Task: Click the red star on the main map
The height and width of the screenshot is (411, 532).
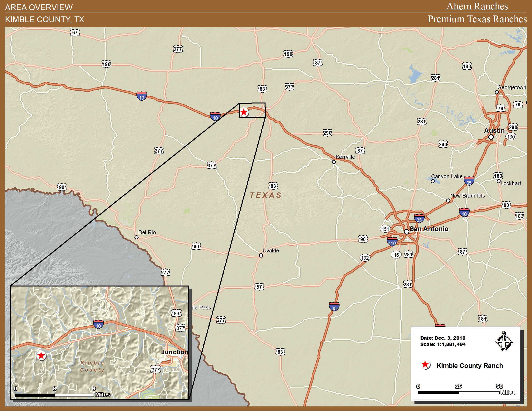Action: pos(244,112)
